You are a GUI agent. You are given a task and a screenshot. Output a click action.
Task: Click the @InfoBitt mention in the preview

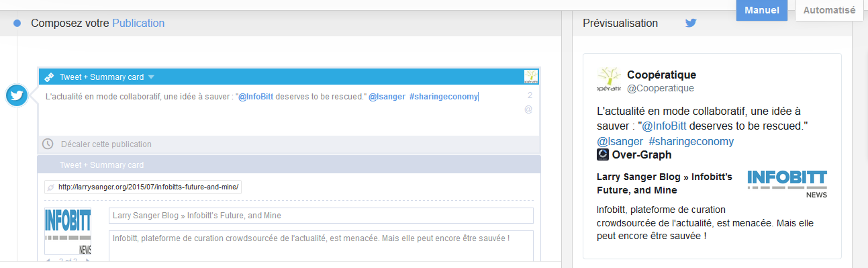[x=664, y=126]
